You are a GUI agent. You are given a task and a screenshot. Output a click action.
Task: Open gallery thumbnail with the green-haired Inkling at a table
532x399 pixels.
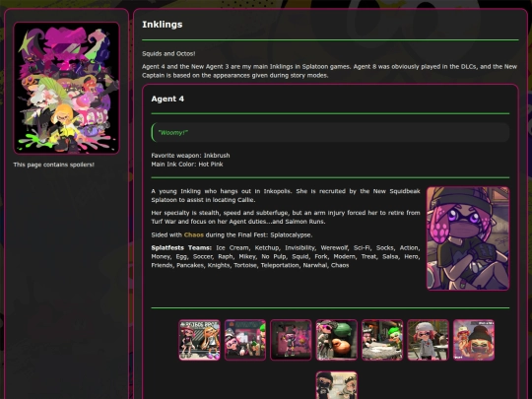pyautogui.click(x=382, y=340)
